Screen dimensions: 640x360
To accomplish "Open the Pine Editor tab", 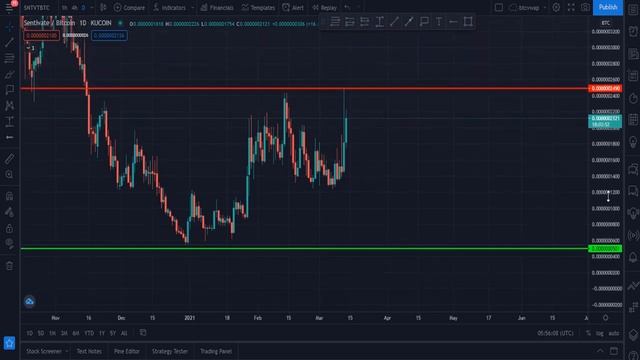I will pos(127,351).
